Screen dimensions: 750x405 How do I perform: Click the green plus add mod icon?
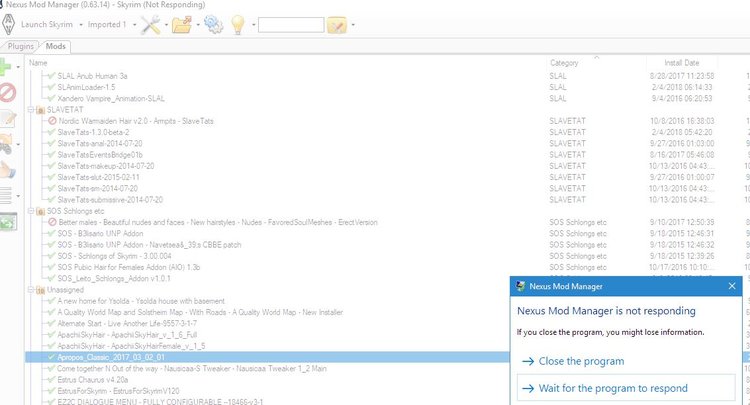coord(5,66)
